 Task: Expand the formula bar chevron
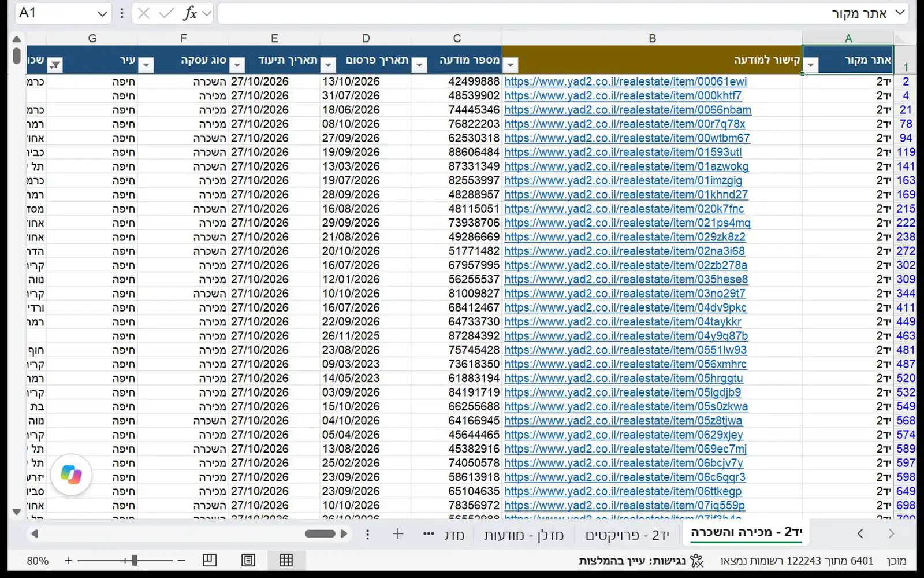[x=900, y=13]
